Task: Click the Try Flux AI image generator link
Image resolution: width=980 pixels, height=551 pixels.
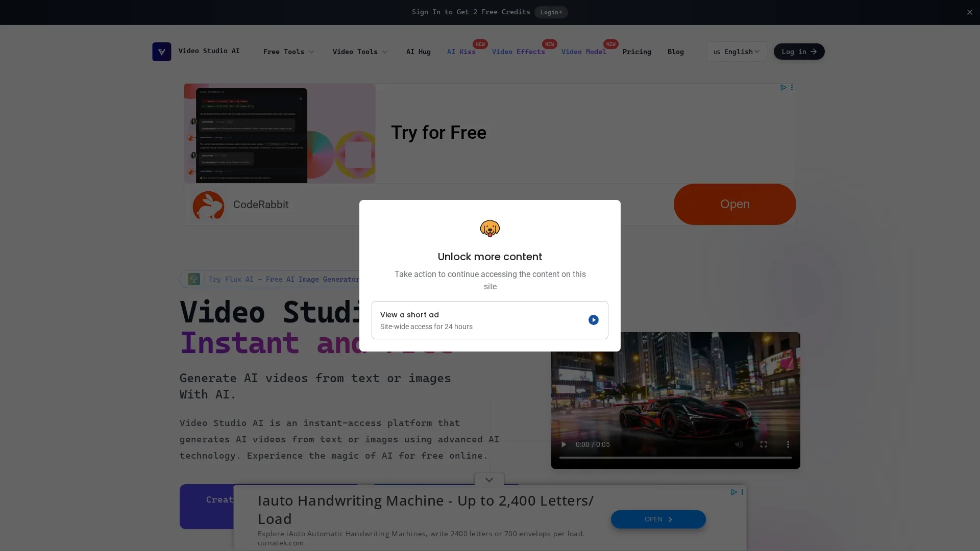Action: point(284,279)
